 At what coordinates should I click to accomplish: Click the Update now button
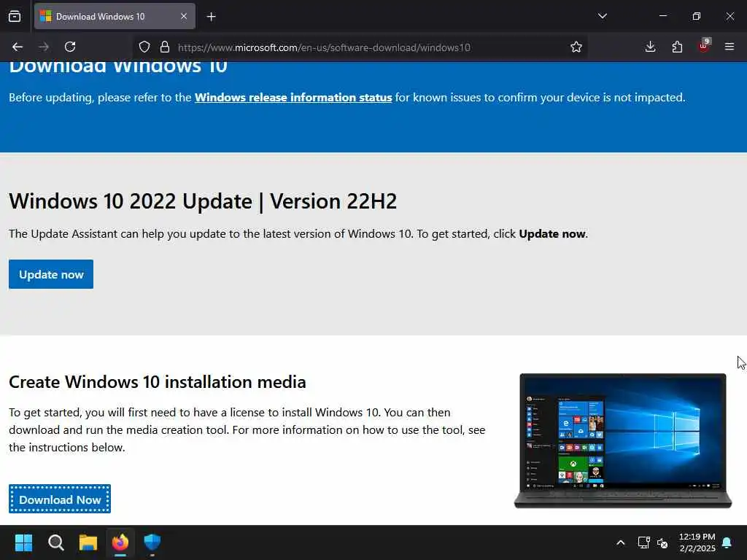[51, 274]
